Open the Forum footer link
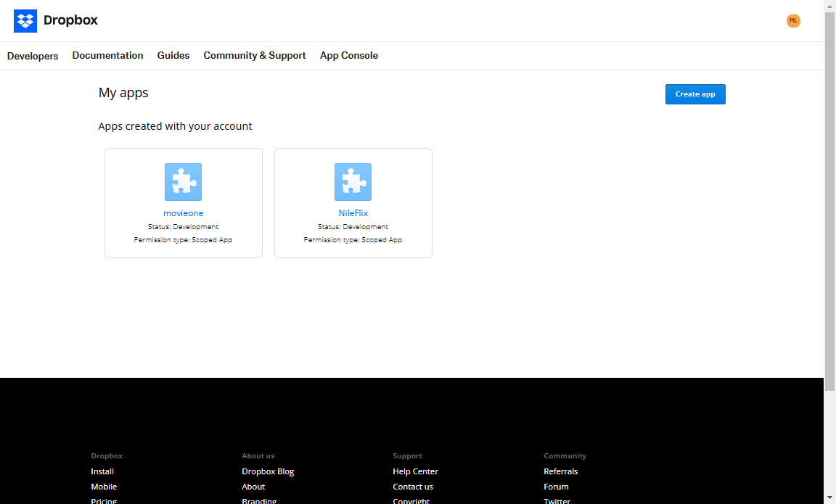Viewport: 836px width, 504px height. (556, 487)
